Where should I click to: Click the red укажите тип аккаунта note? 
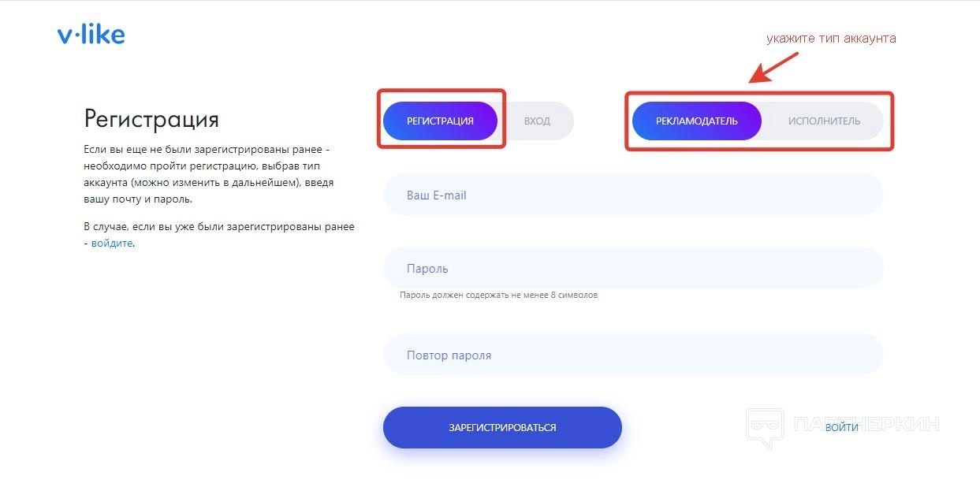coord(831,38)
